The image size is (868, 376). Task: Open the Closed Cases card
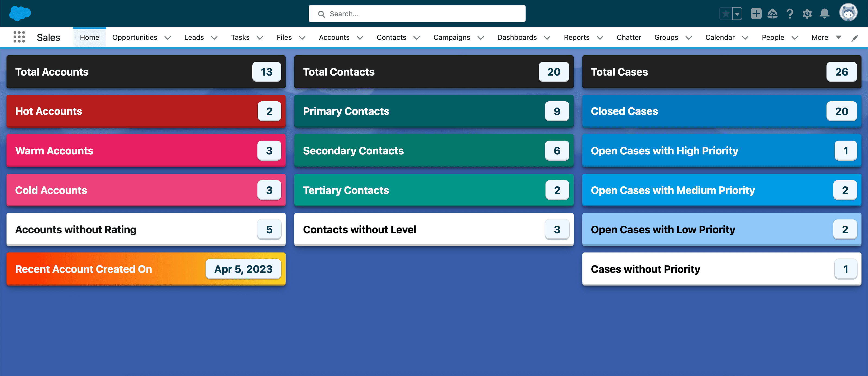coord(722,111)
